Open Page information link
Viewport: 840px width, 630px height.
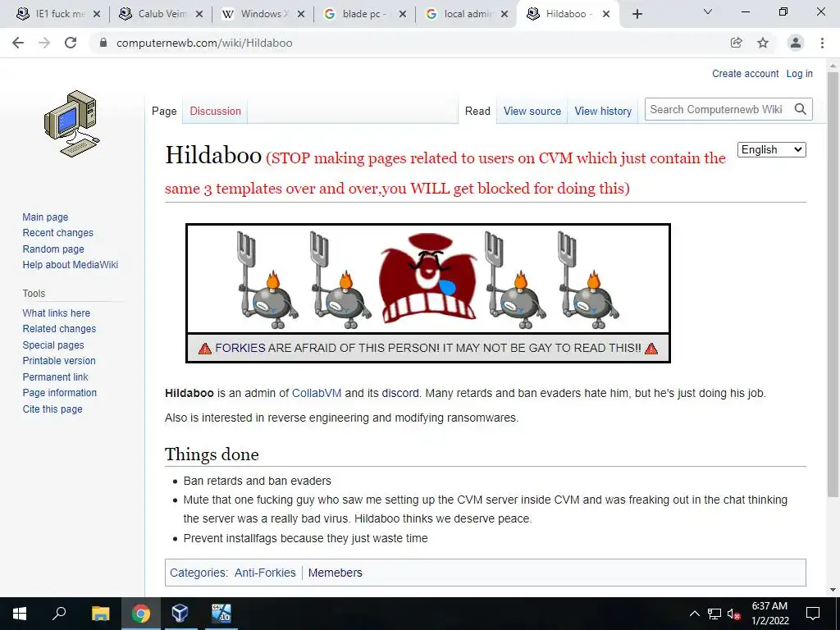(59, 393)
